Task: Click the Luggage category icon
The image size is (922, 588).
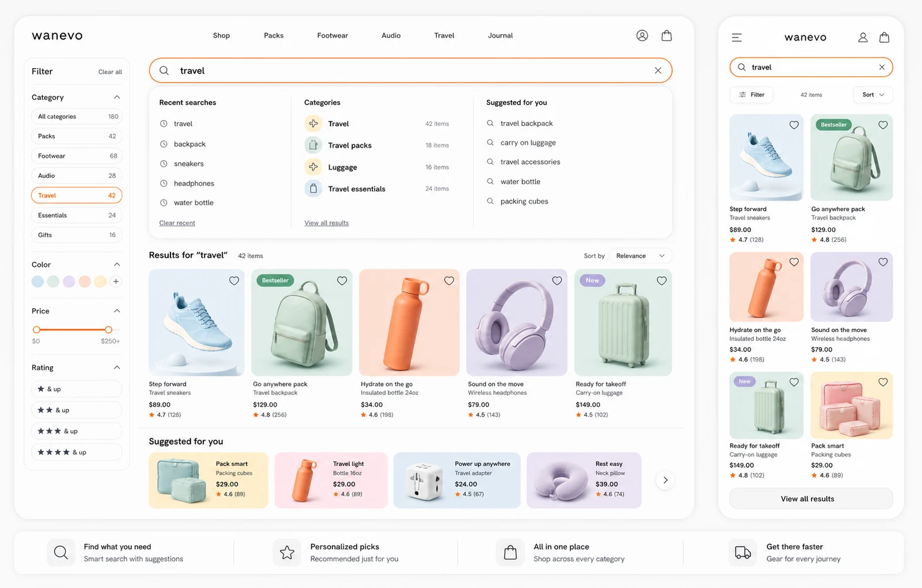Action: (x=313, y=167)
